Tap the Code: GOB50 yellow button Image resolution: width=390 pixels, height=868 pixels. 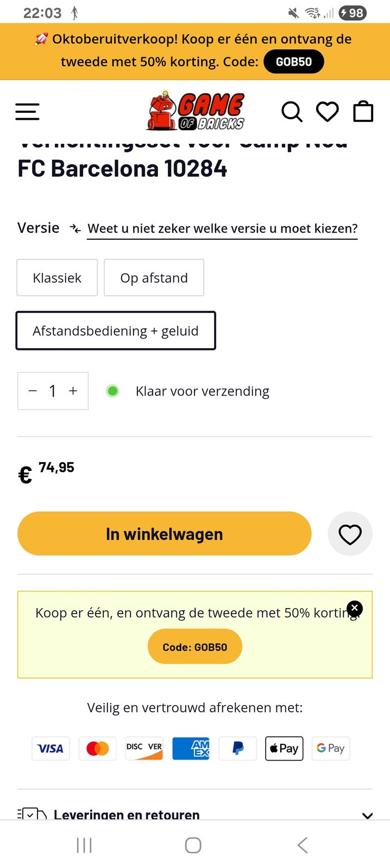point(194,647)
